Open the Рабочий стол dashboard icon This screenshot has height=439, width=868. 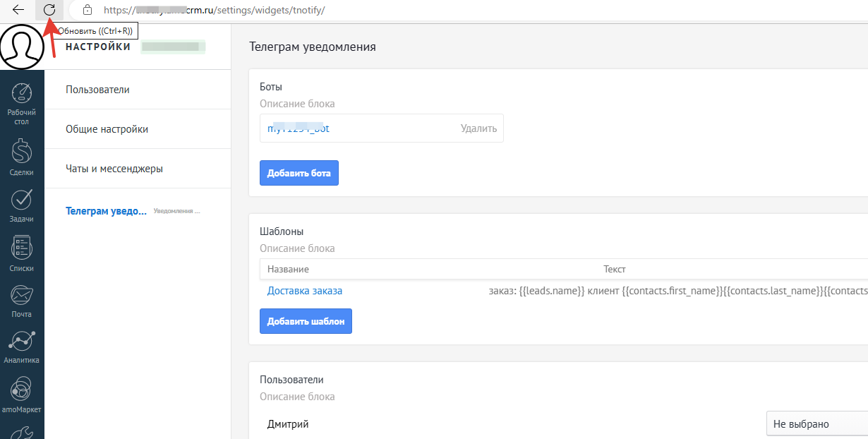click(22, 104)
